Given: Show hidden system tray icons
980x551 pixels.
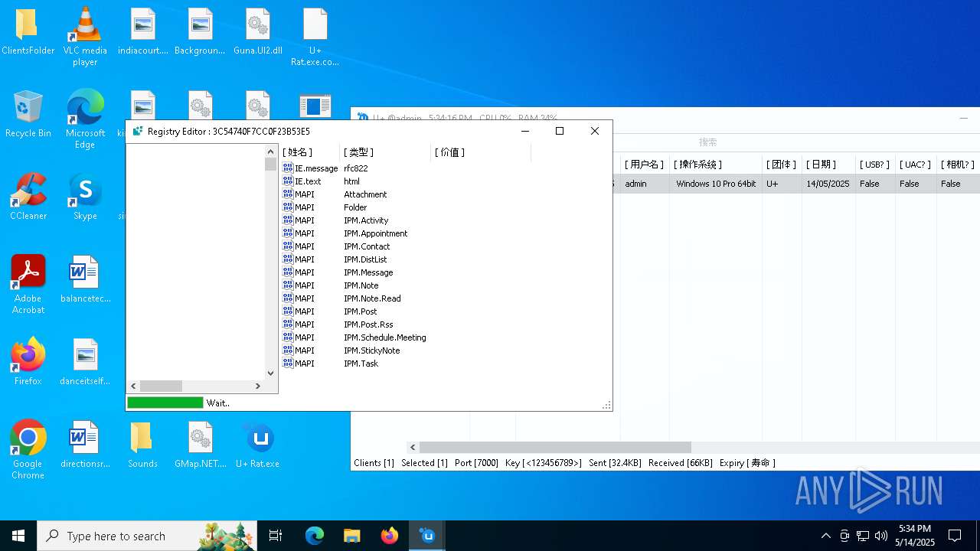Looking at the screenshot, I should pyautogui.click(x=825, y=536).
